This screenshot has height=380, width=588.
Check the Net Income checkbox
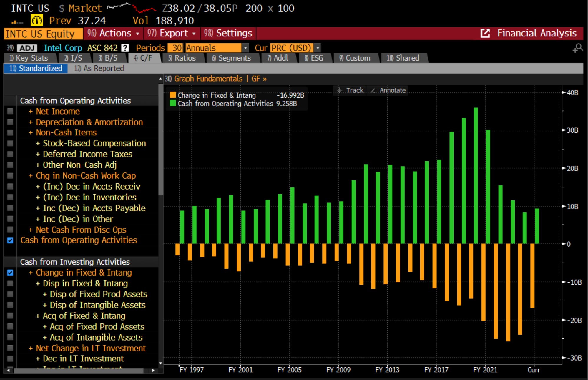10,111
